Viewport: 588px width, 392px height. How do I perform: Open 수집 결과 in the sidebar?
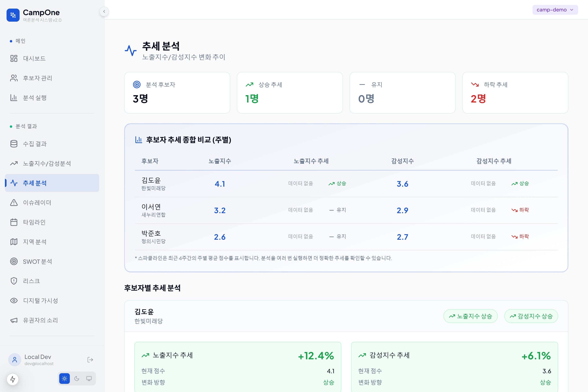[52, 144]
